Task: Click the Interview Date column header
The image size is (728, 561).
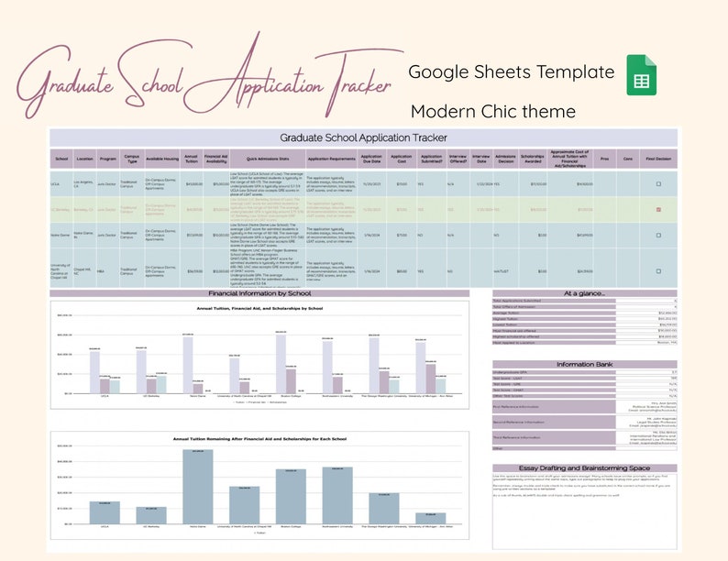Action: 481,159
